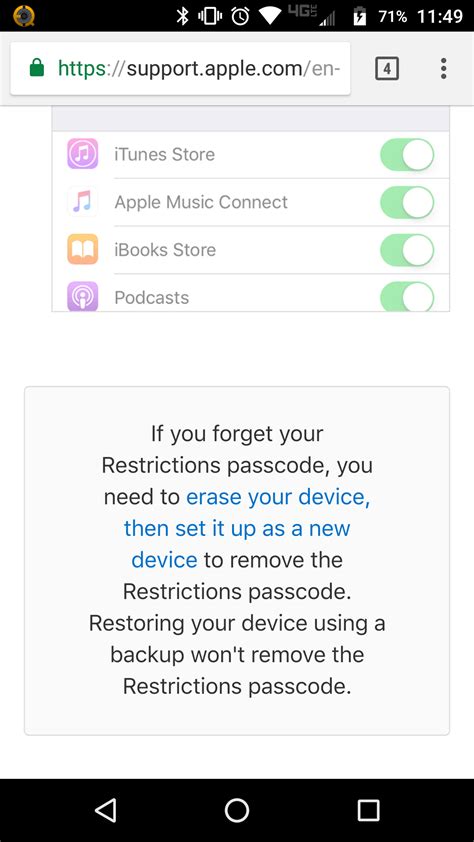This screenshot has height=842, width=474.
Task: Tap the iBooks Store app icon
Action: click(83, 249)
